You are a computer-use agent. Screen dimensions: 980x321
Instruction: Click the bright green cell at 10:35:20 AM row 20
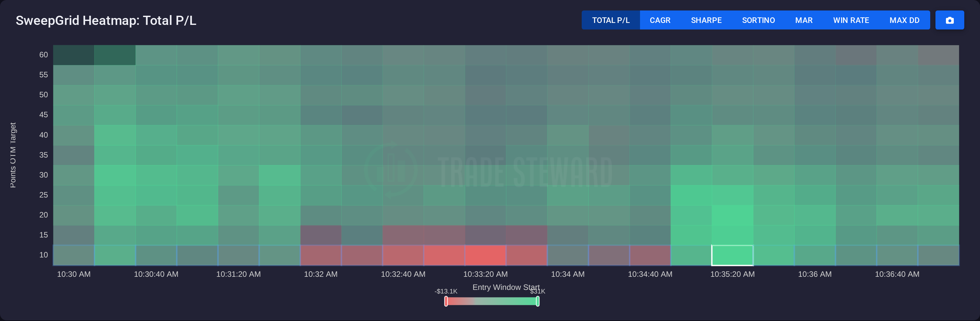(732, 215)
